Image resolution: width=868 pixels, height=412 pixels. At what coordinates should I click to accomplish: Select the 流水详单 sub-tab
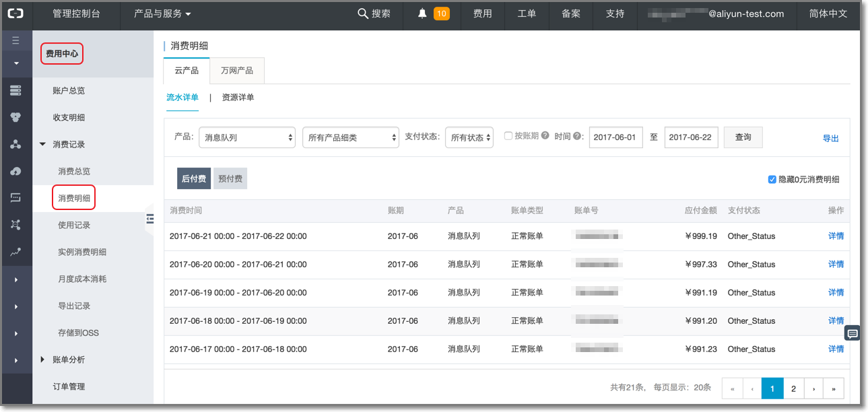point(182,98)
